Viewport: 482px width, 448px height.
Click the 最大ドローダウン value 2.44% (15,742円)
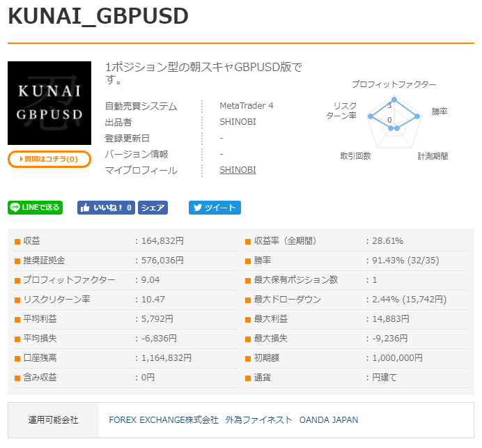point(409,299)
